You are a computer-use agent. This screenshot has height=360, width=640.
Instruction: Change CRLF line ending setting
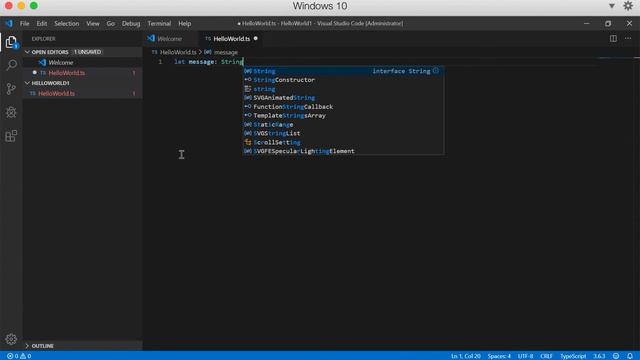coord(546,356)
